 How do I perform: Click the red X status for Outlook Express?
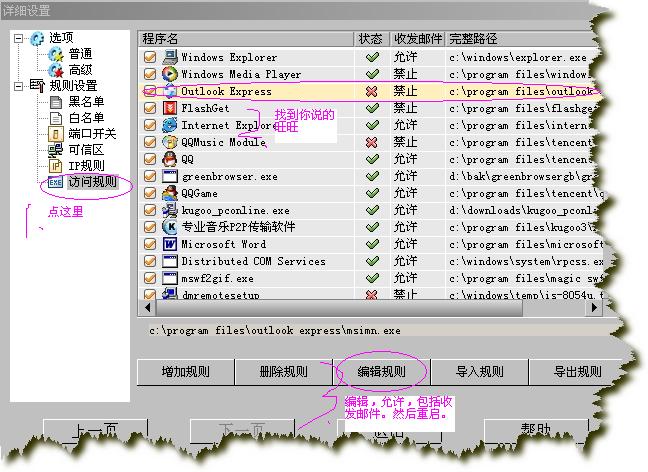372,91
